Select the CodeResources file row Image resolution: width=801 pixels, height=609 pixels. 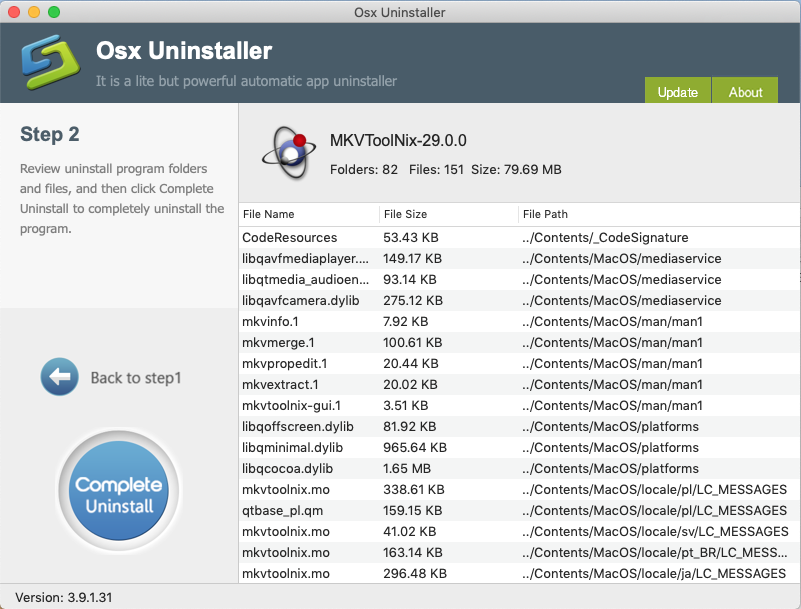tap(290, 238)
